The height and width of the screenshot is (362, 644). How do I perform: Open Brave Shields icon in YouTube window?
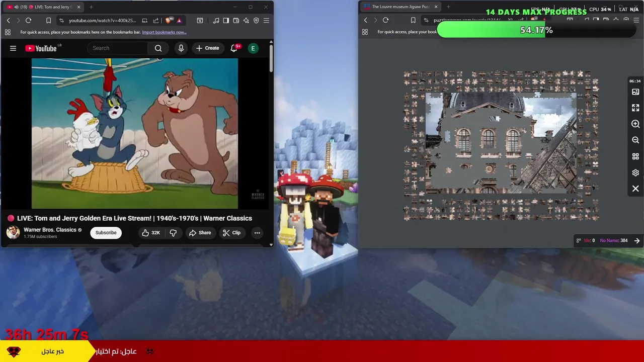pyautogui.click(x=169, y=21)
